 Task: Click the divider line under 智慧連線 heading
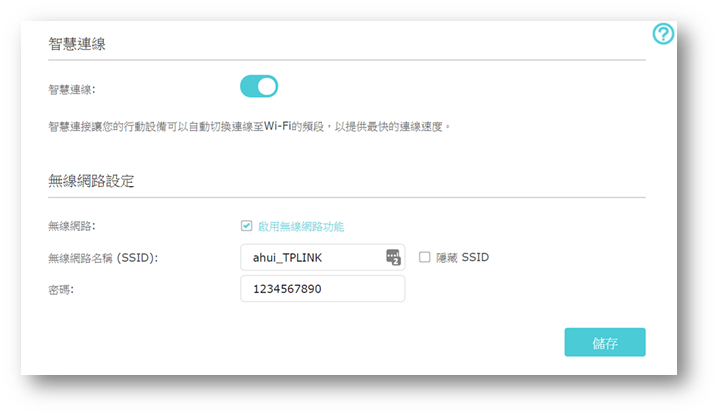click(x=346, y=61)
